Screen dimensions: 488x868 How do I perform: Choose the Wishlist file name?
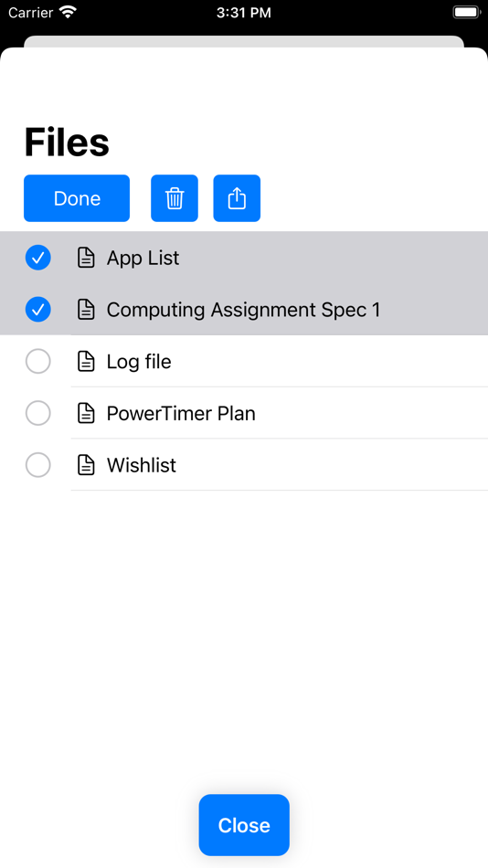click(x=142, y=465)
